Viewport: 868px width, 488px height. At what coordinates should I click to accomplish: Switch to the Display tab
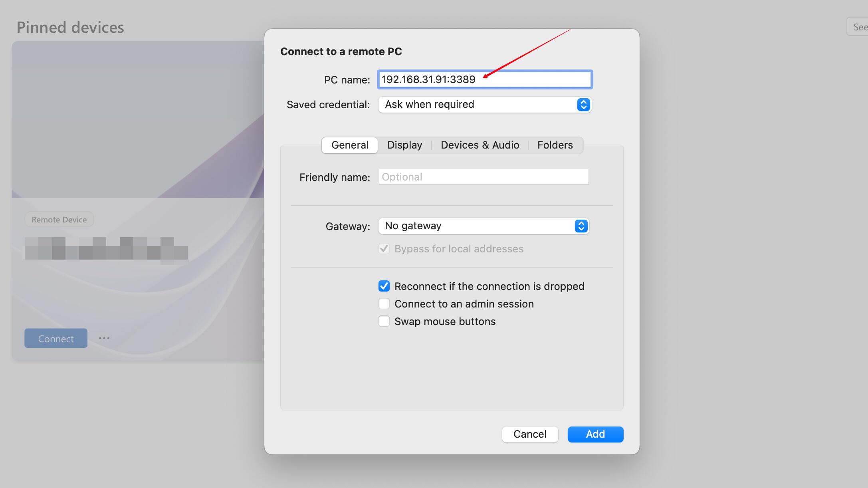click(404, 145)
